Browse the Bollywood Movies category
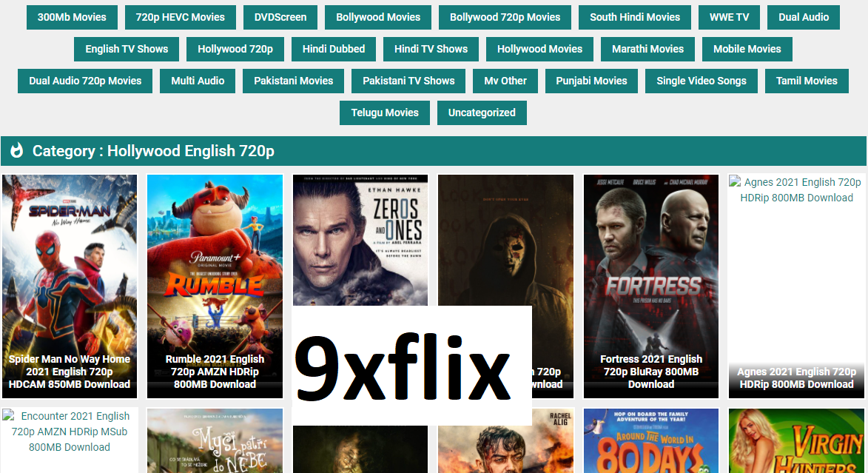868x473 pixels. tap(378, 17)
